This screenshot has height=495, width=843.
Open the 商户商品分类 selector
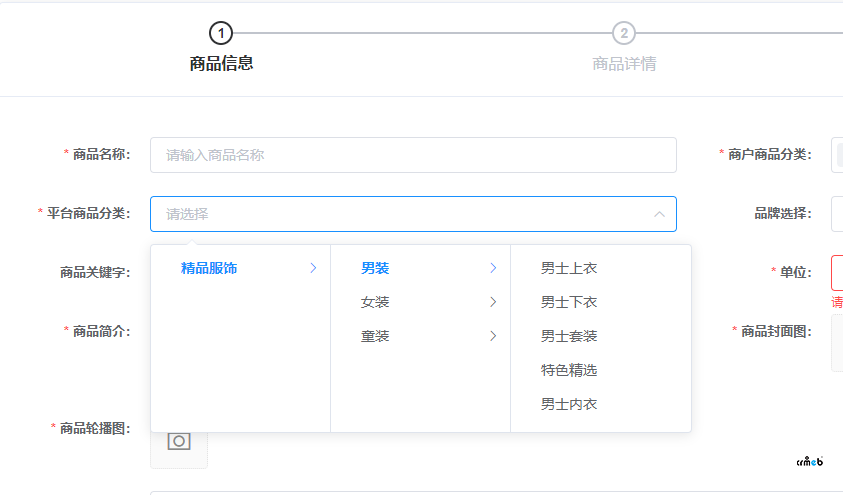coord(837,155)
